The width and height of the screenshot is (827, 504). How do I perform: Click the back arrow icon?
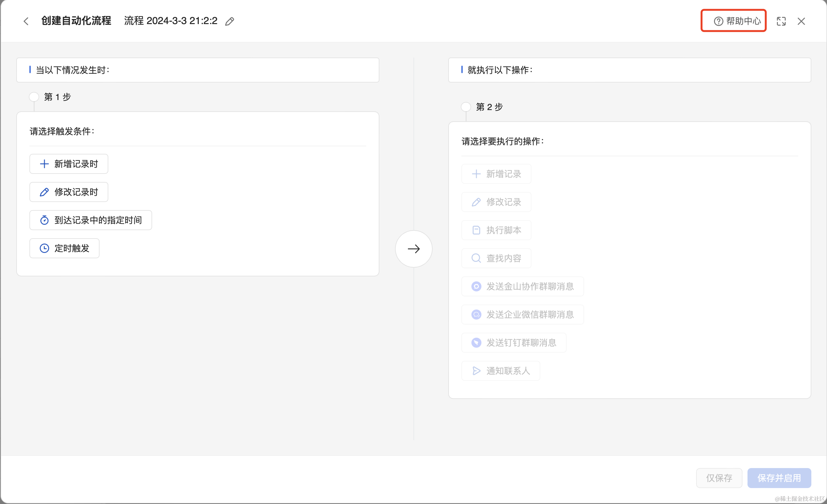click(26, 21)
